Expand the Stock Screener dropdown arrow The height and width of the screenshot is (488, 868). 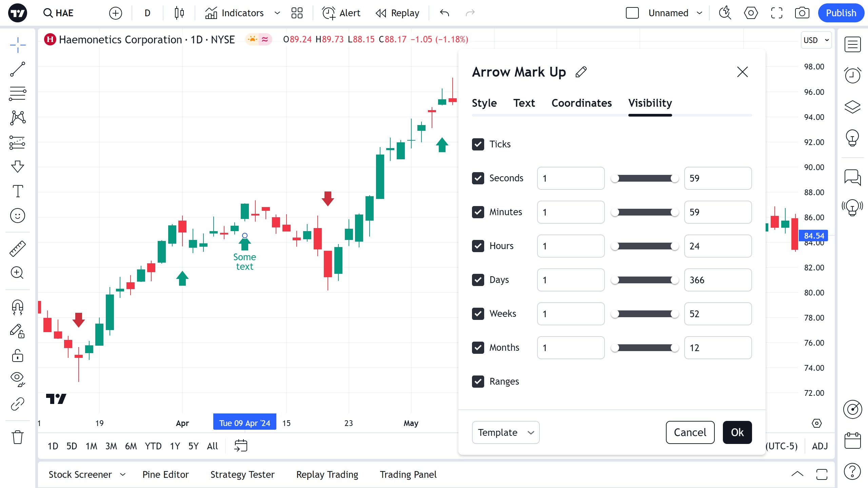point(123,474)
